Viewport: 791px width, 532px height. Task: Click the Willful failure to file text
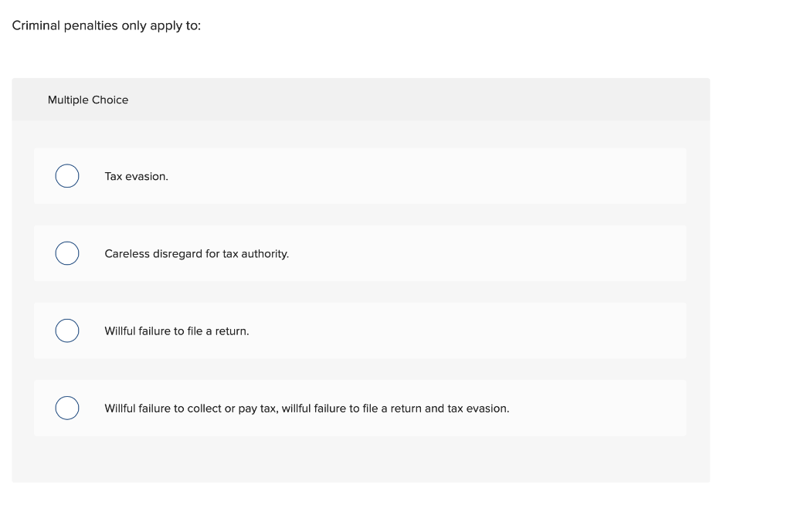pyautogui.click(x=177, y=330)
